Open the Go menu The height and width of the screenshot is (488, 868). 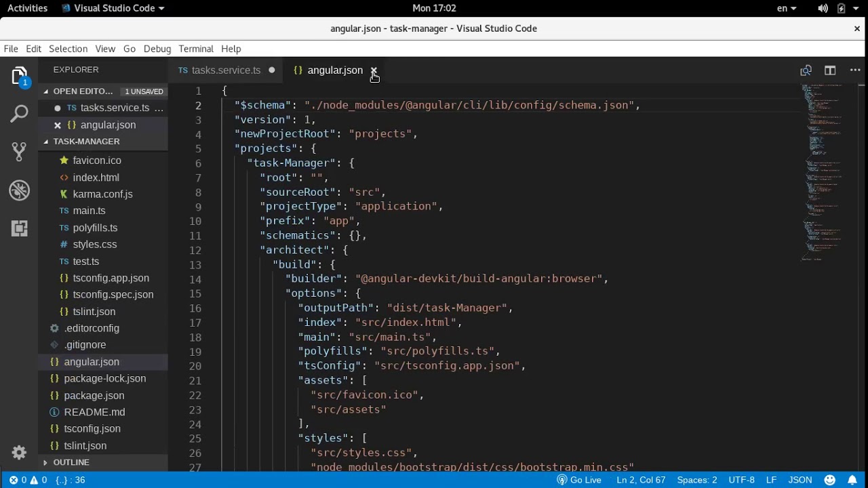(x=130, y=49)
